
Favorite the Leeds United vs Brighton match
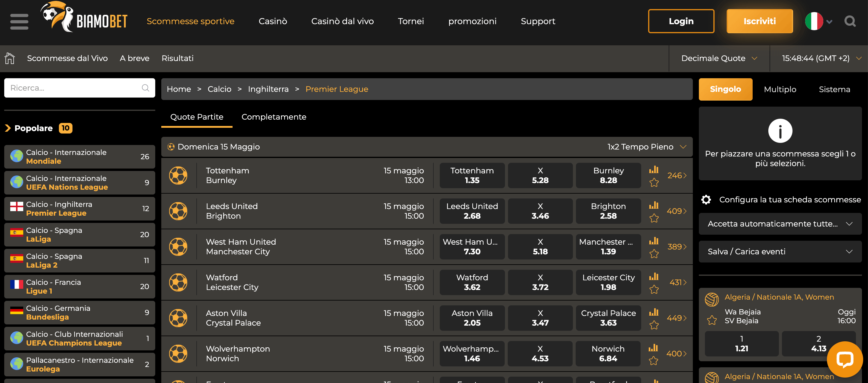[654, 218]
